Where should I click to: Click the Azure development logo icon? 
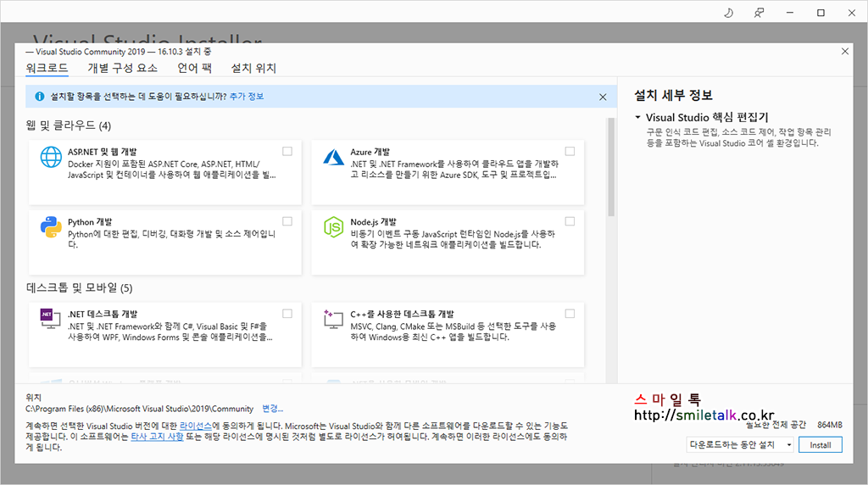333,157
